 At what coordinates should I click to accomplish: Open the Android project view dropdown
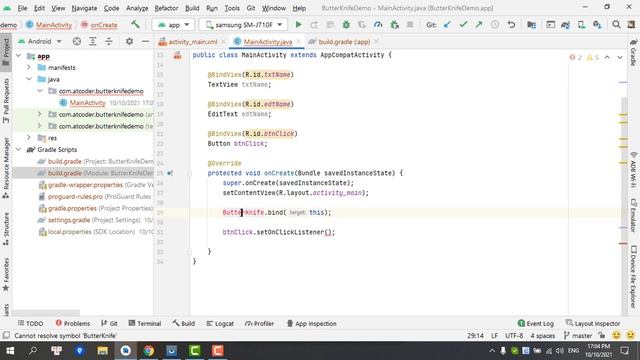[40, 41]
